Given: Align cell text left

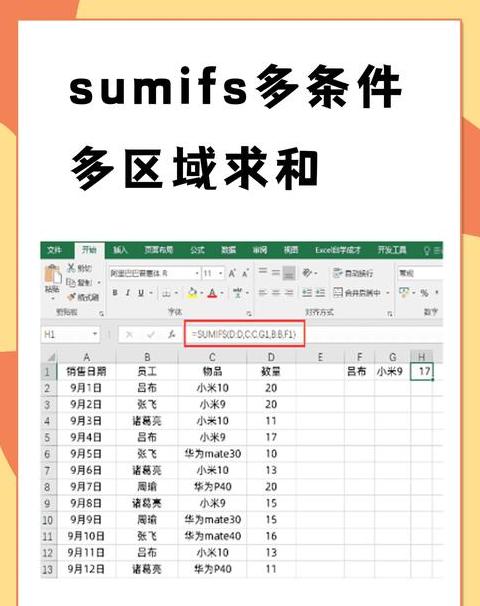Looking at the screenshot, I should (x=263, y=293).
